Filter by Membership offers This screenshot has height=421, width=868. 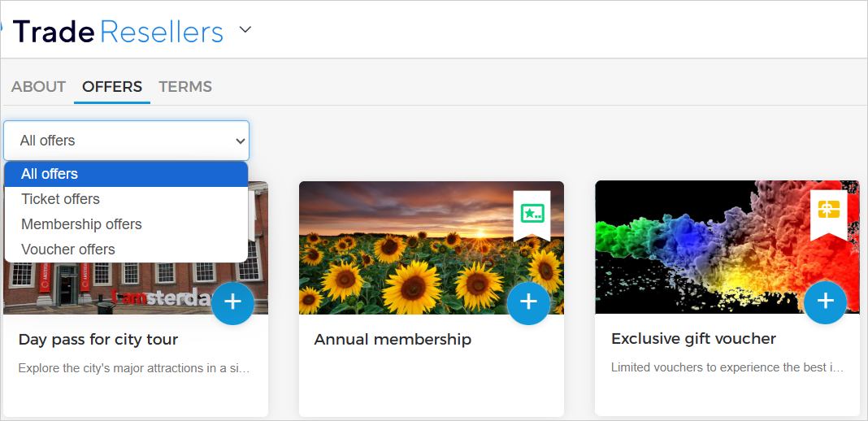pyautogui.click(x=126, y=224)
